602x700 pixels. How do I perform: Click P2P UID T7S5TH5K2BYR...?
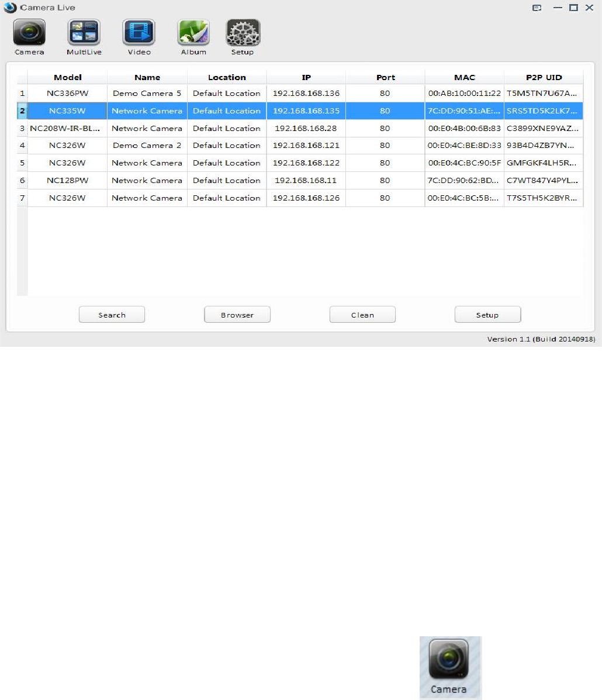[544, 198]
